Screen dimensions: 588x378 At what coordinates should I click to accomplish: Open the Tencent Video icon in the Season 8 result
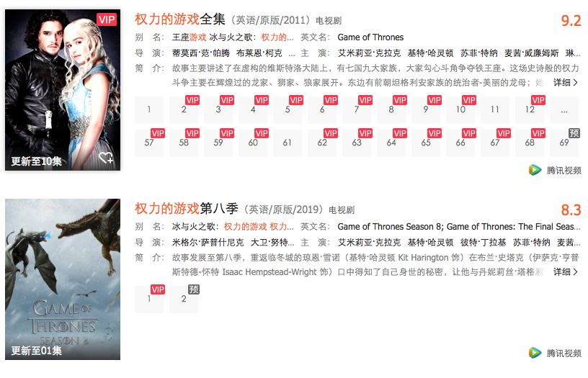tap(535, 353)
